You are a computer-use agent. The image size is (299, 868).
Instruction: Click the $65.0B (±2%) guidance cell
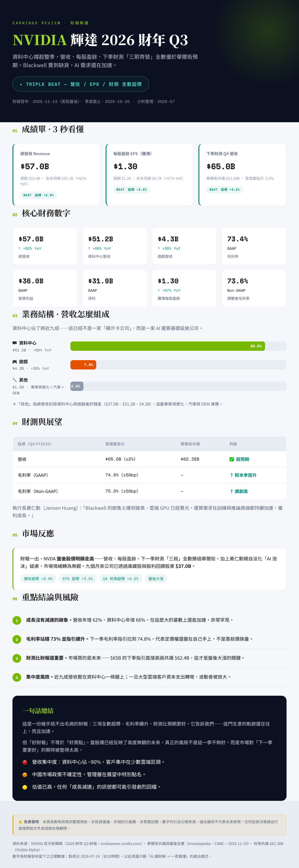pyautogui.click(x=120, y=459)
